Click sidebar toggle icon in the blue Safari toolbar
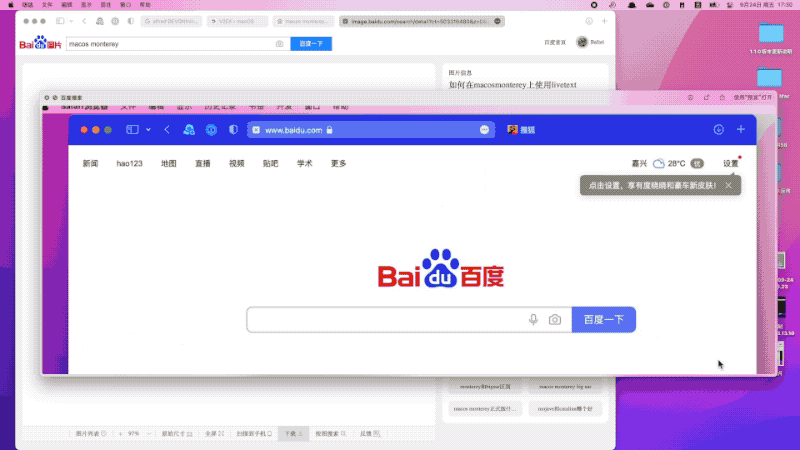This screenshot has width=800, height=450. (132, 130)
